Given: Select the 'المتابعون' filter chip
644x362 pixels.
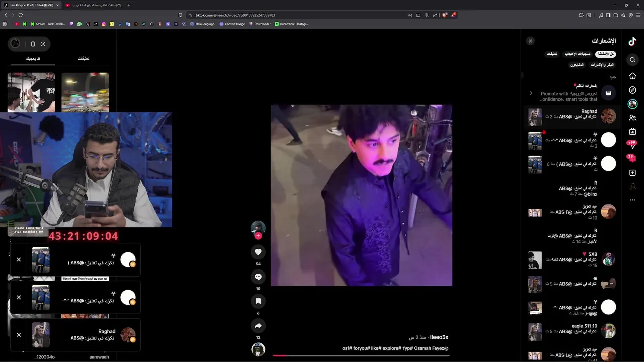Looking at the screenshot, I should (x=577, y=65).
